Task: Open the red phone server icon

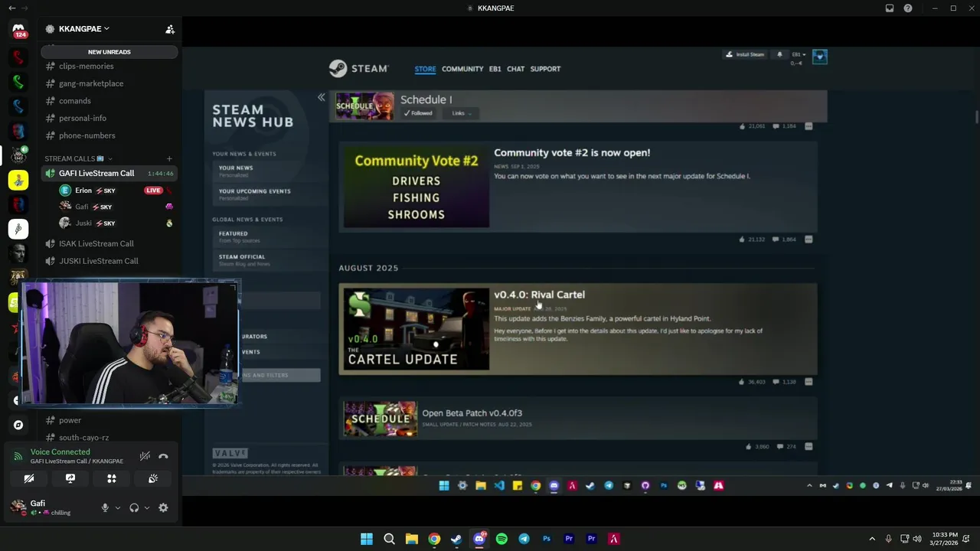Action: 18,57
